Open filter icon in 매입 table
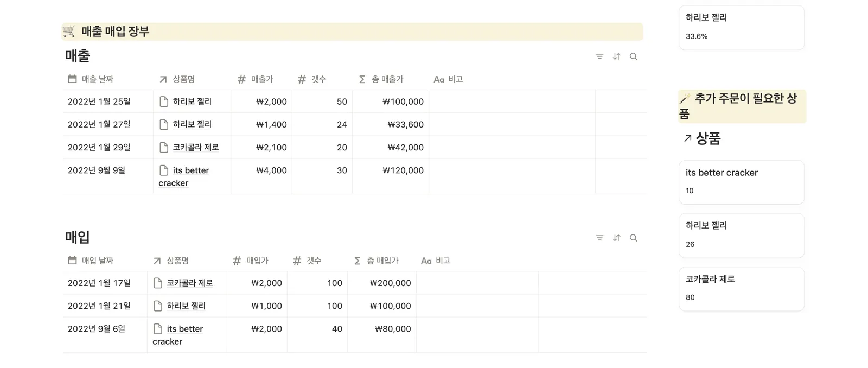This screenshot has height=368, width=868. (x=599, y=238)
